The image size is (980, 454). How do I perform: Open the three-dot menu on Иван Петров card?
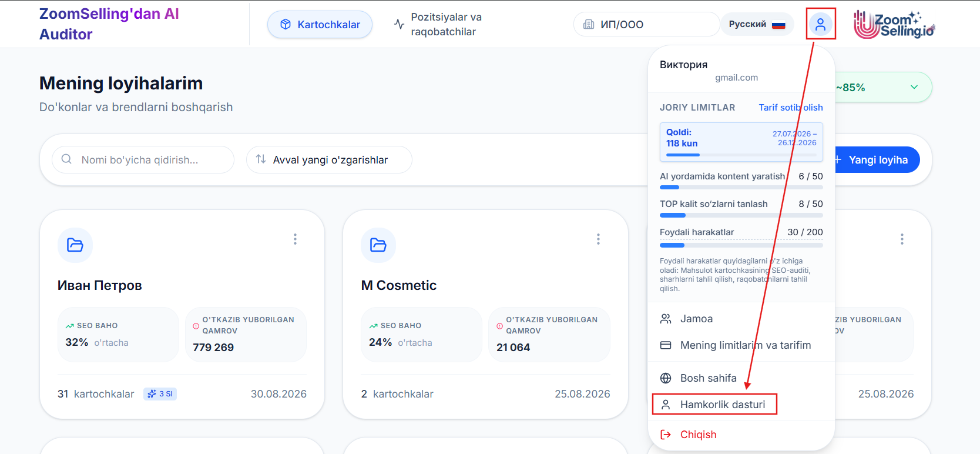pyautogui.click(x=295, y=239)
